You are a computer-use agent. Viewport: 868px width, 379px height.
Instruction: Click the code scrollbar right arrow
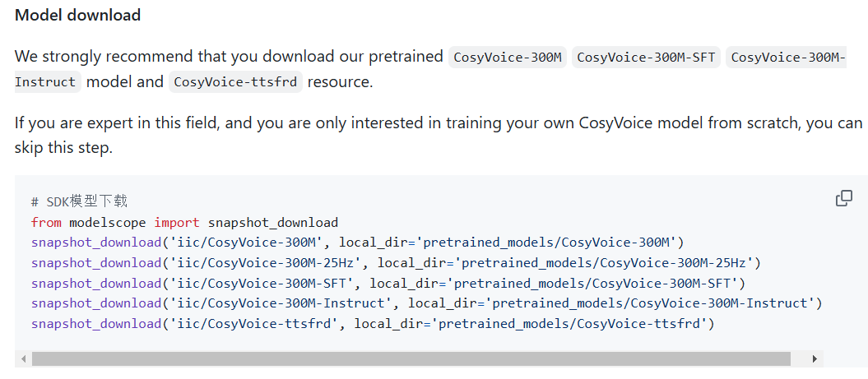coord(815,358)
